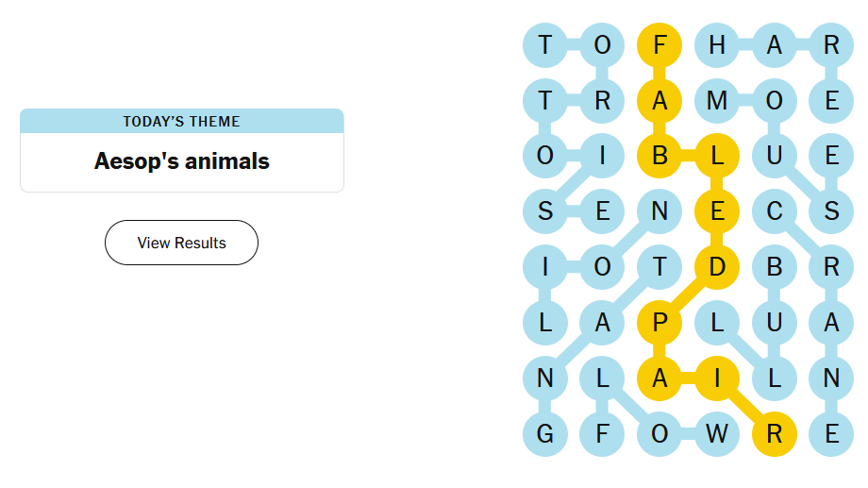Screen dimensions: 868x488
Task: Select the letter G circle
Action: [x=545, y=434]
